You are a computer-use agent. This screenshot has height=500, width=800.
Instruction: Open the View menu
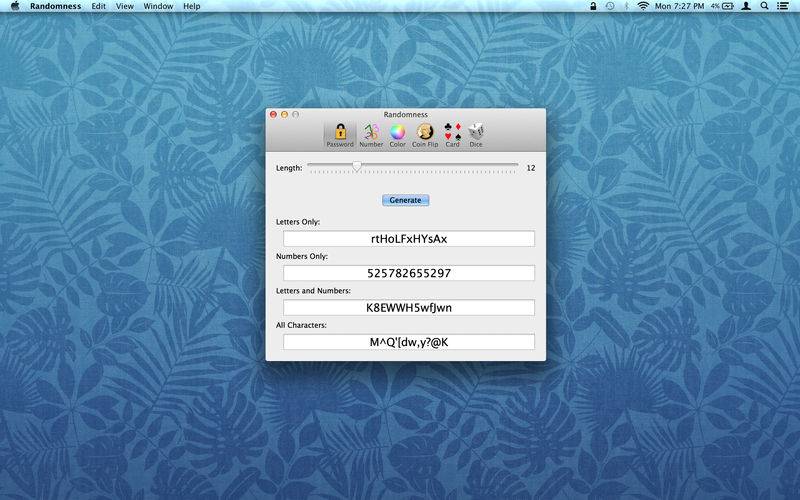[x=124, y=6]
